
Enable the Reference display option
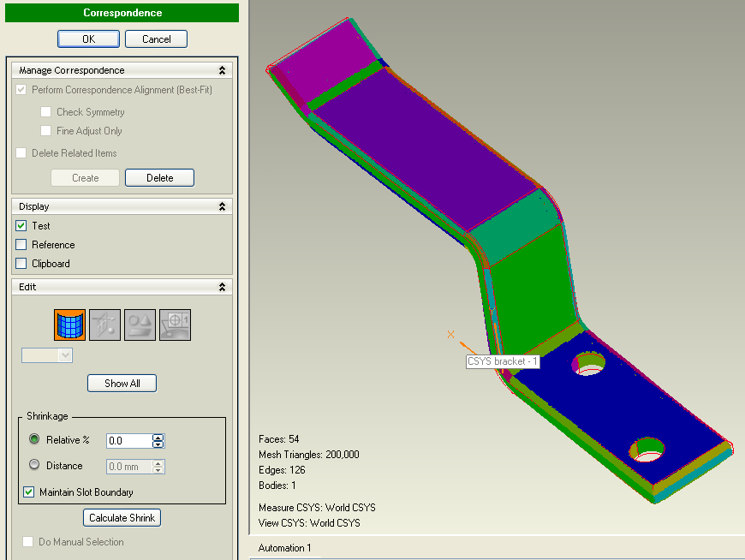coord(20,244)
